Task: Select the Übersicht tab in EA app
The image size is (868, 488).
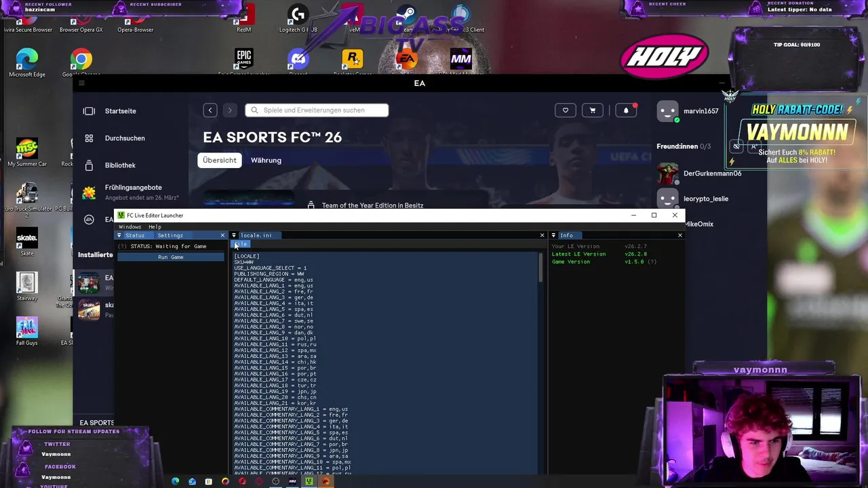Action: pyautogui.click(x=220, y=160)
